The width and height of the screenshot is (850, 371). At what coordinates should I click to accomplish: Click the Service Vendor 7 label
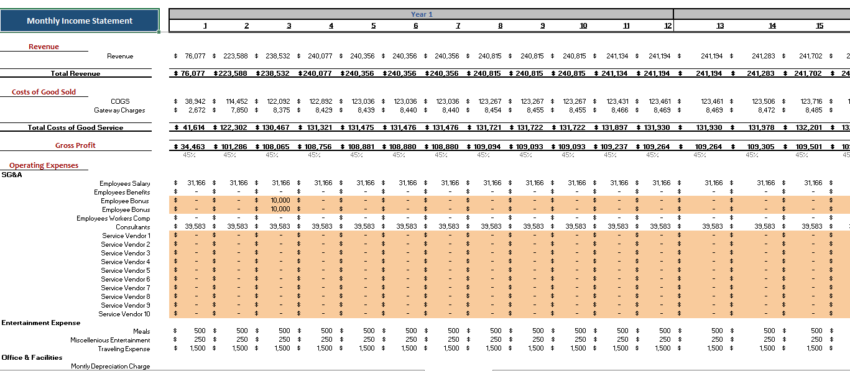pyautogui.click(x=126, y=287)
